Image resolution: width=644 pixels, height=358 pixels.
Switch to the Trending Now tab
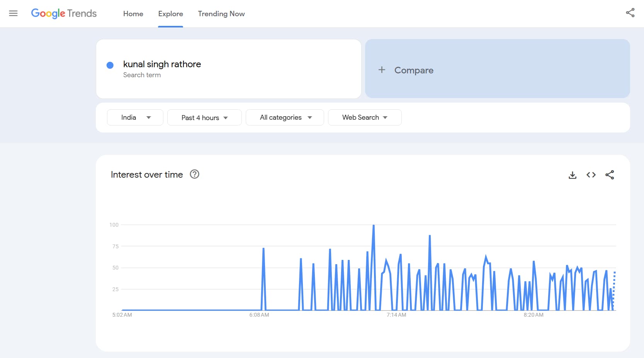221,14
